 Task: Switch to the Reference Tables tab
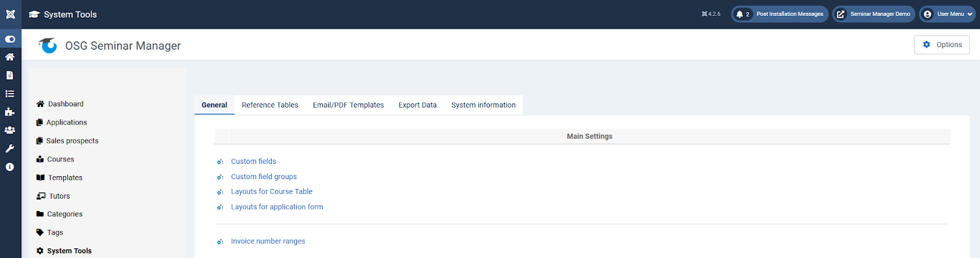click(270, 105)
